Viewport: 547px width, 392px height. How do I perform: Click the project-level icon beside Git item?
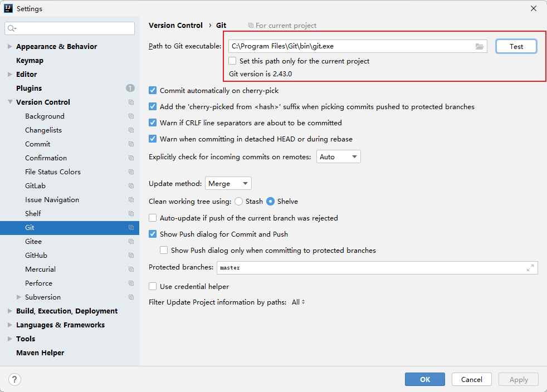(x=131, y=228)
